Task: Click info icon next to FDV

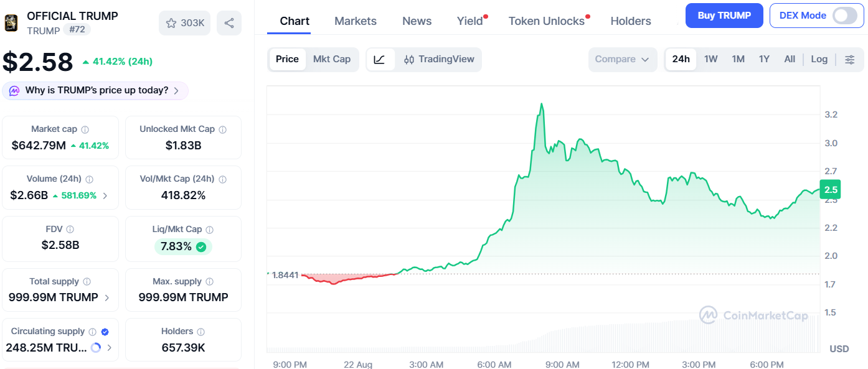Action: coord(70,230)
